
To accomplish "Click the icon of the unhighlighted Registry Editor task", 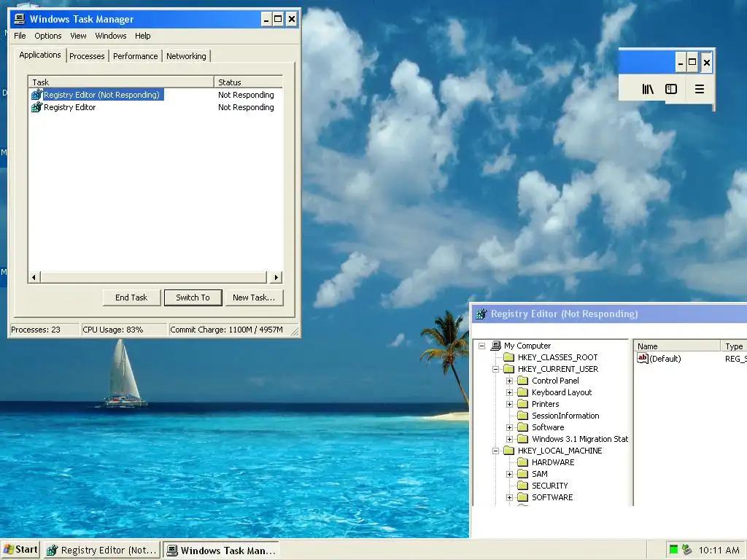I will pos(36,106).
